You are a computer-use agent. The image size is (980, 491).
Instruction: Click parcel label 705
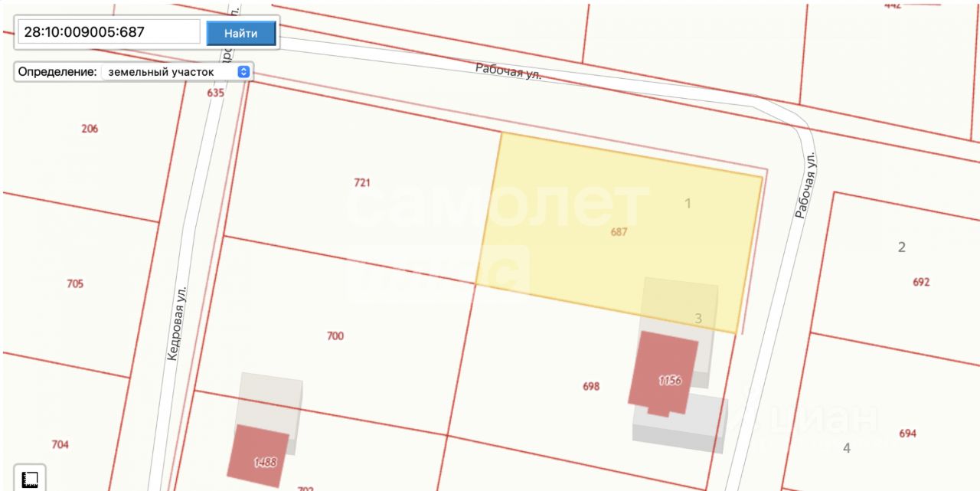click(75, 283)
